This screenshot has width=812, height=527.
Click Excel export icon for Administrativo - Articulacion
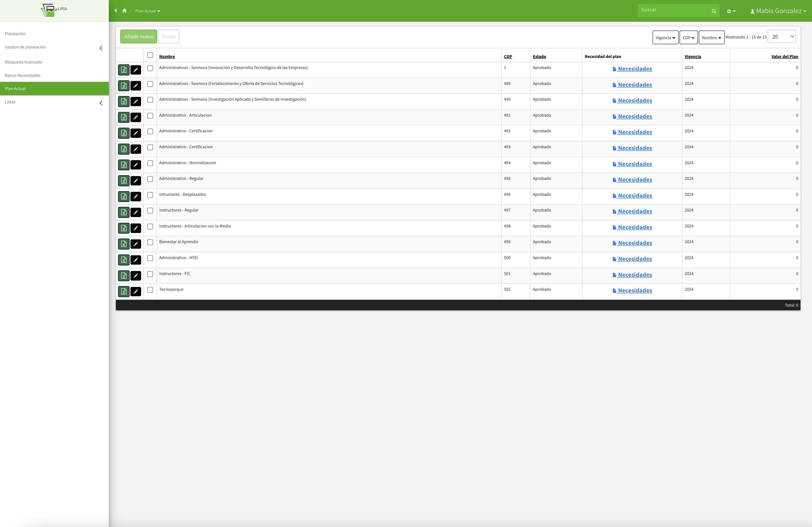click(x=124, y=117)
